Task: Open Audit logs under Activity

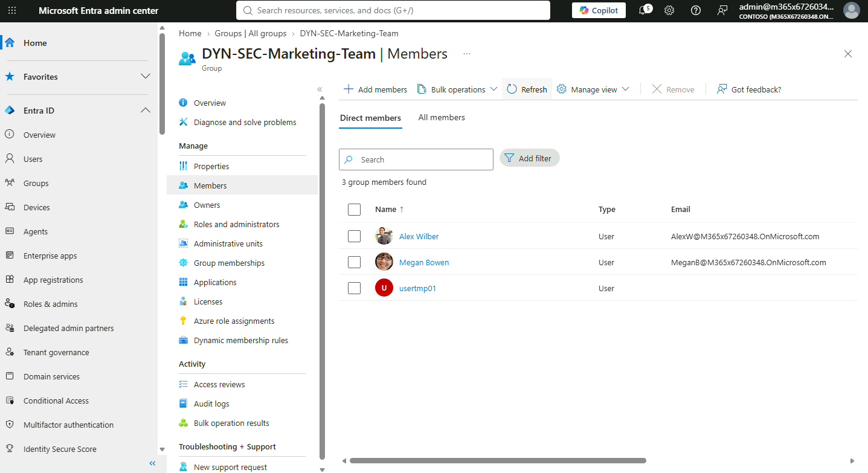Action: coord(211,404)
